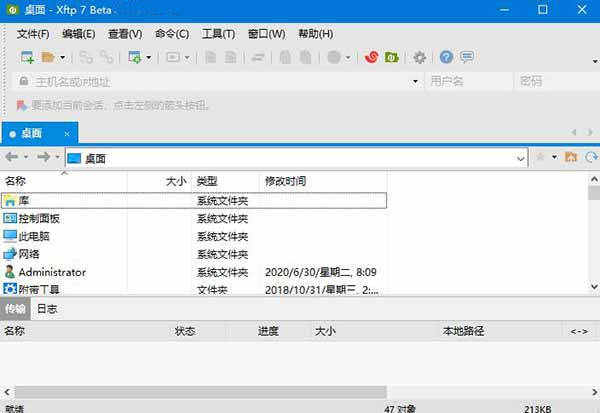Close the 桌面 session tab
600x413 pixels.
coord(67,133)
